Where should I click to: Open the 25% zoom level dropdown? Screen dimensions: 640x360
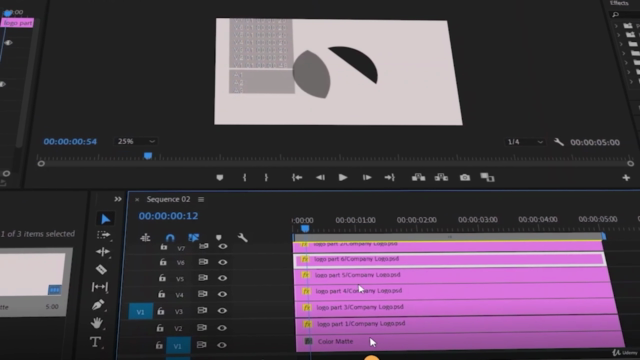(136, 141)
